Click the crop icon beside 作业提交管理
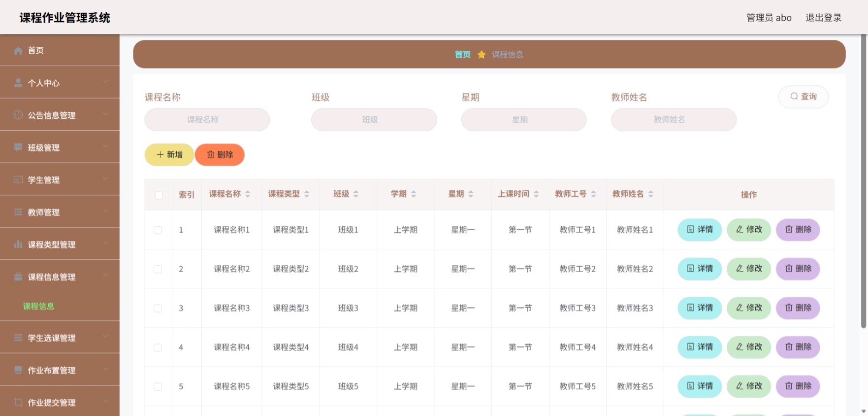 (18, 402)
